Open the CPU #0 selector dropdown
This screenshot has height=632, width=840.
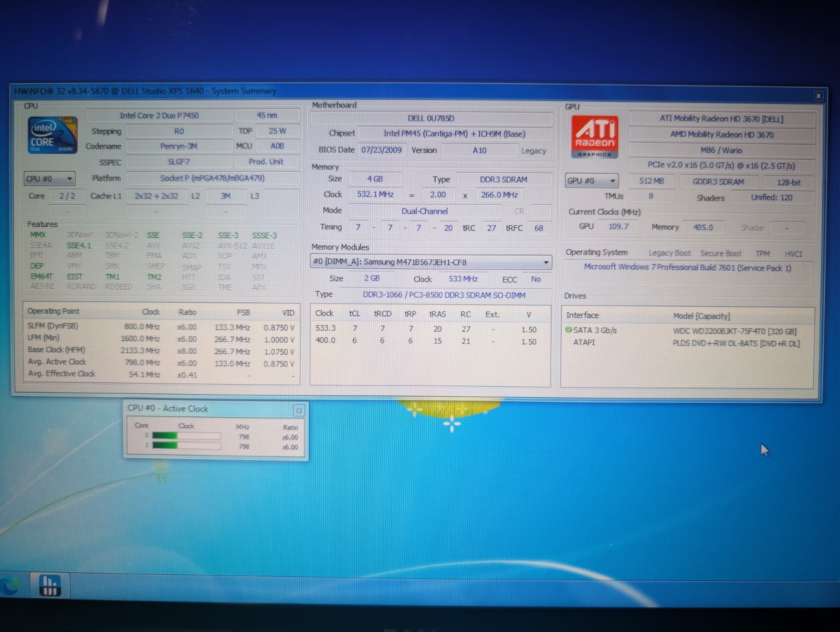(49, 179)
